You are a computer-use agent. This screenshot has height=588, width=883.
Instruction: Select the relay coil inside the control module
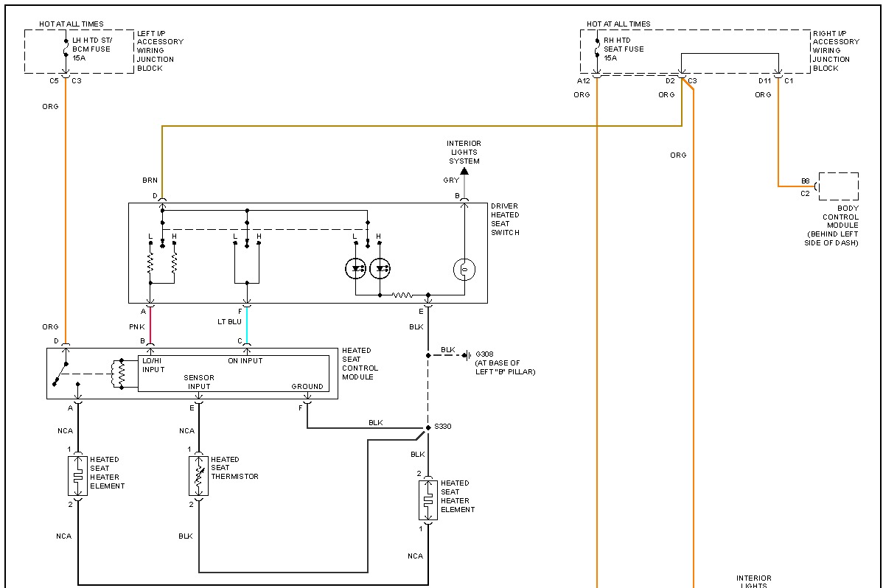click(x=121, y=374)
